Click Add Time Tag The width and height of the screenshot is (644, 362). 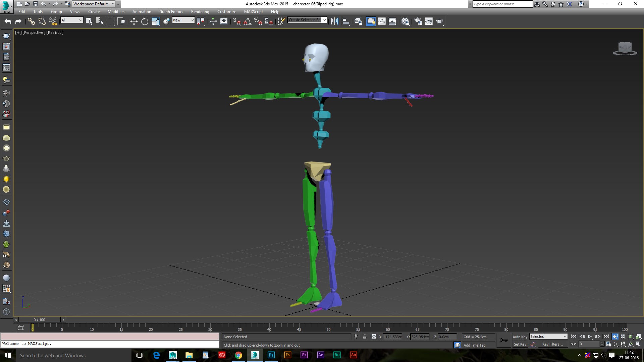(x=474, y=345)
